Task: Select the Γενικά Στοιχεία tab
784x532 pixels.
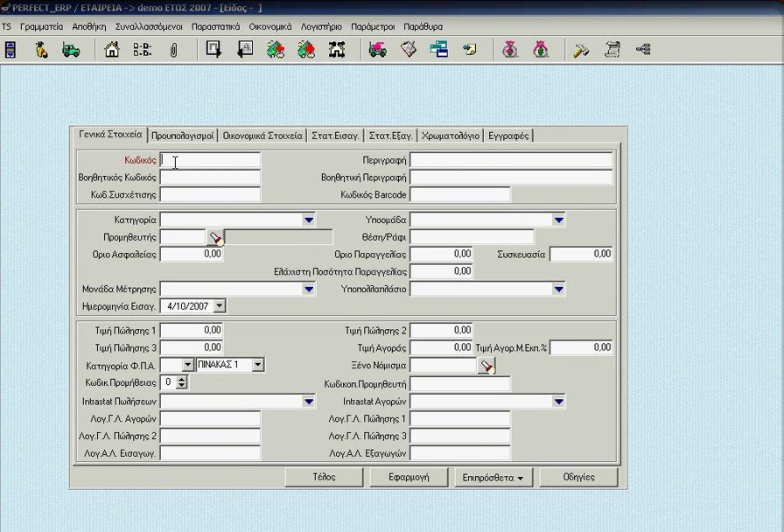Action: click(x=110, y=135)
